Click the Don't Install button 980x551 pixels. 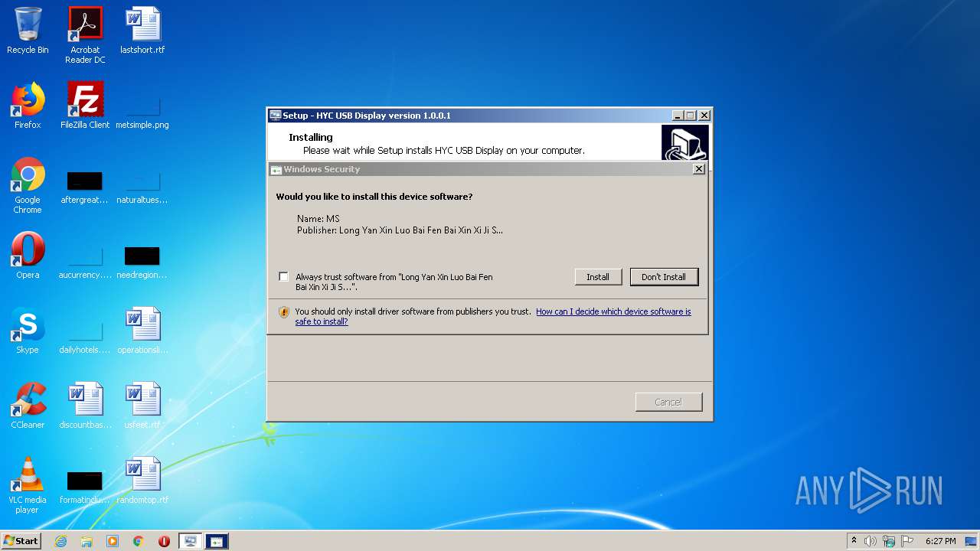point(664,277)
